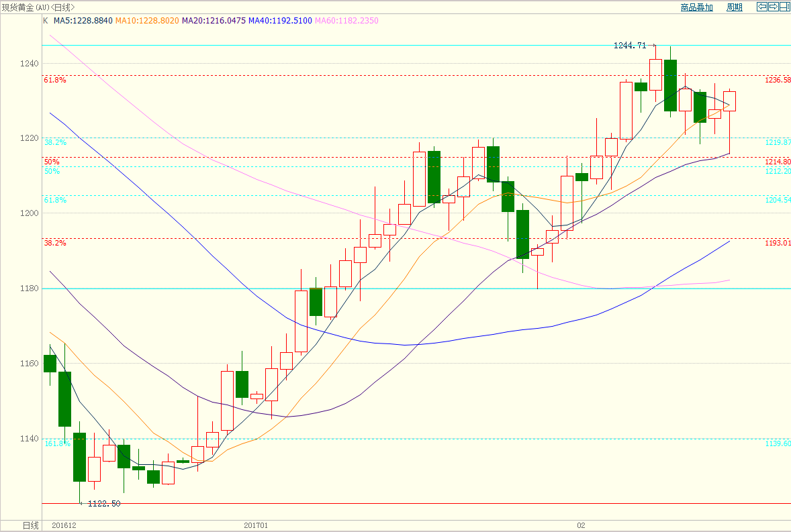Click the red 61.8% retracement label
This screenshot has height=532, width=791.
[x=55, y=80]
